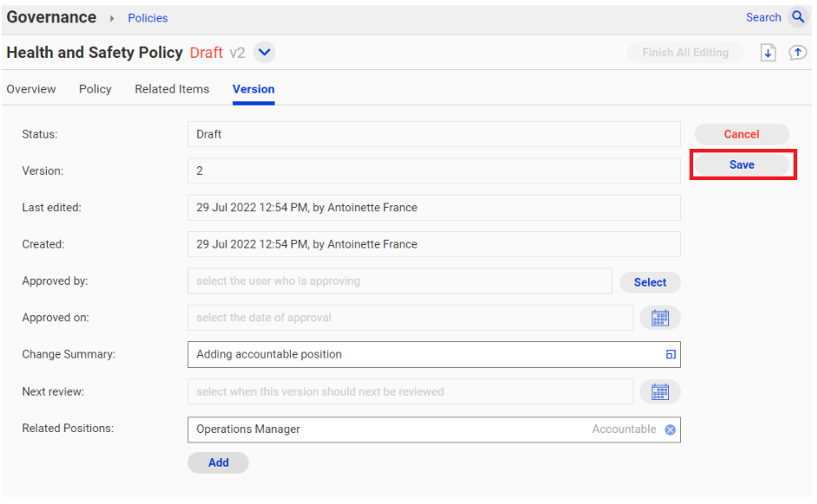Viewport: 817px width, 504px height.
Task: Switch to the Overview tab
Action: click(31, 89)
